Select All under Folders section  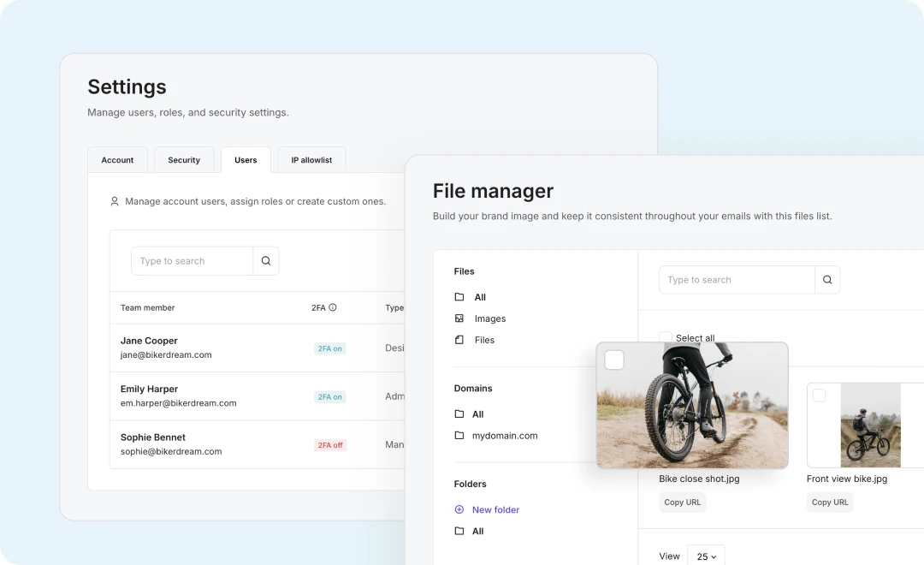(x=478, y=531)
